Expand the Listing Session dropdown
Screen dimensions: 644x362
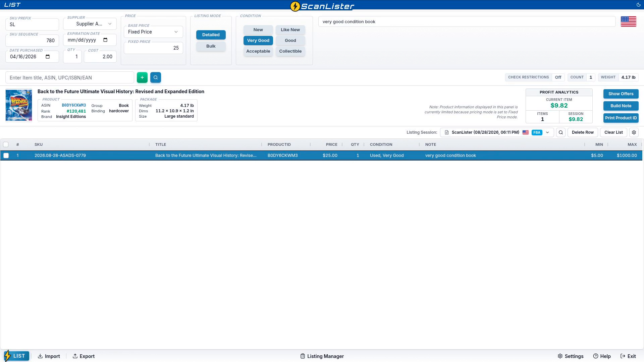tap(497, 132)
